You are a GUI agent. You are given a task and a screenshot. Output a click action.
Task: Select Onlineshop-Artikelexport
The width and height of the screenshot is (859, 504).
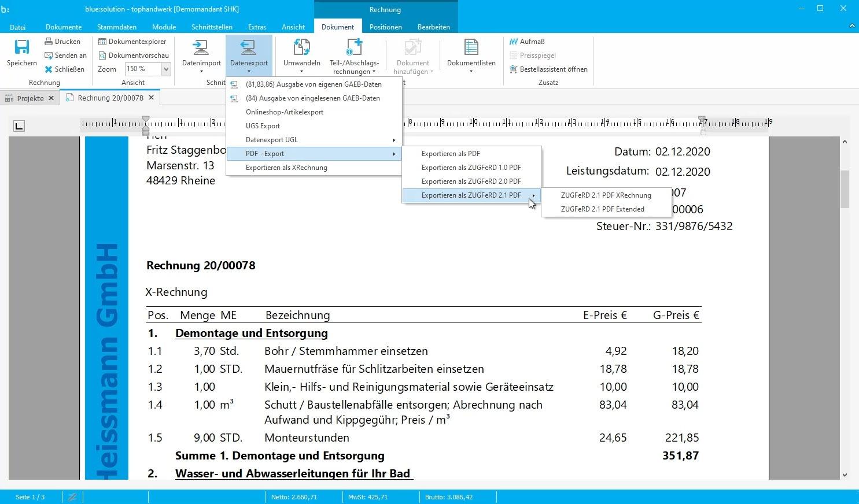pos(314,112)
